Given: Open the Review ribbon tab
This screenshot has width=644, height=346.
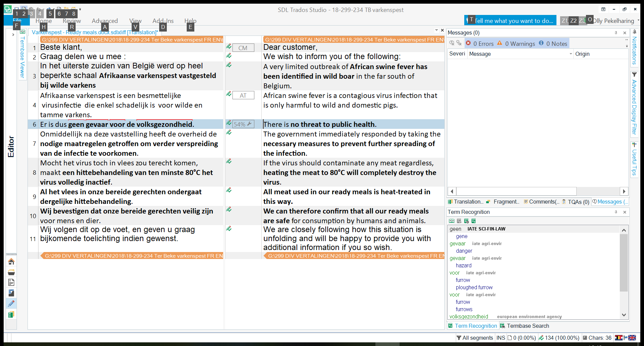Looking at the screenshot, I should 72,21.
